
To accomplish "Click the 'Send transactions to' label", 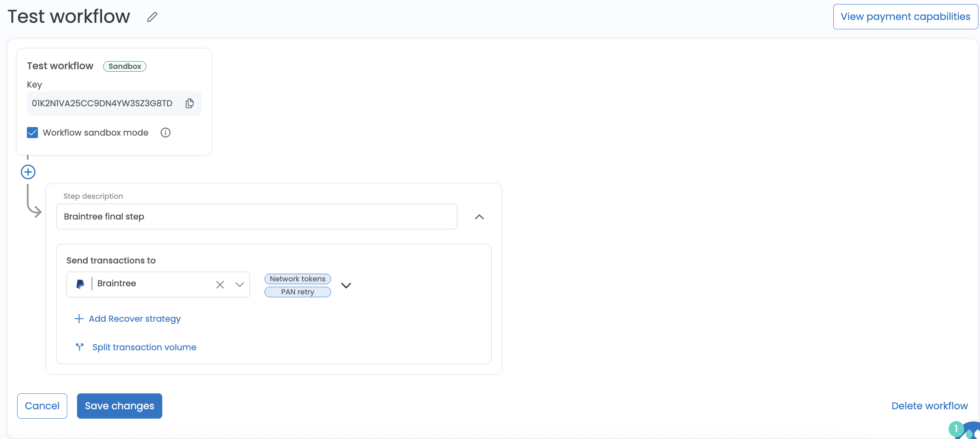I will pyautogui.click(x=111, y=261).
